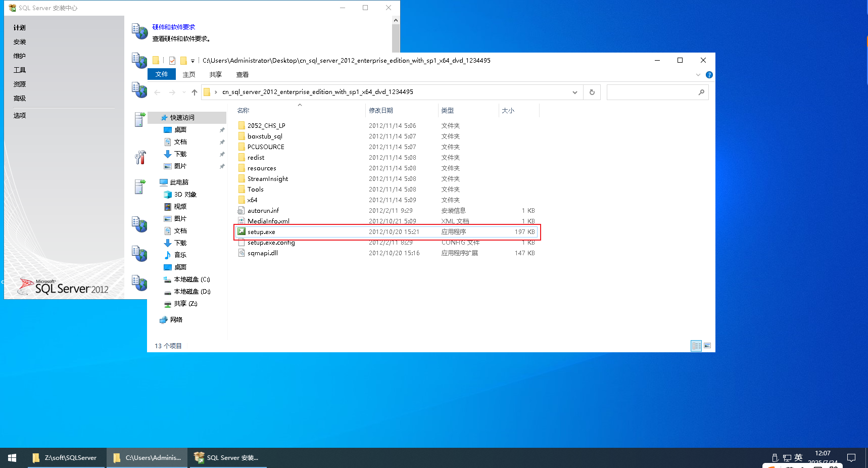
Task: Open the 查看 ribbon tab
Action: 243,74
